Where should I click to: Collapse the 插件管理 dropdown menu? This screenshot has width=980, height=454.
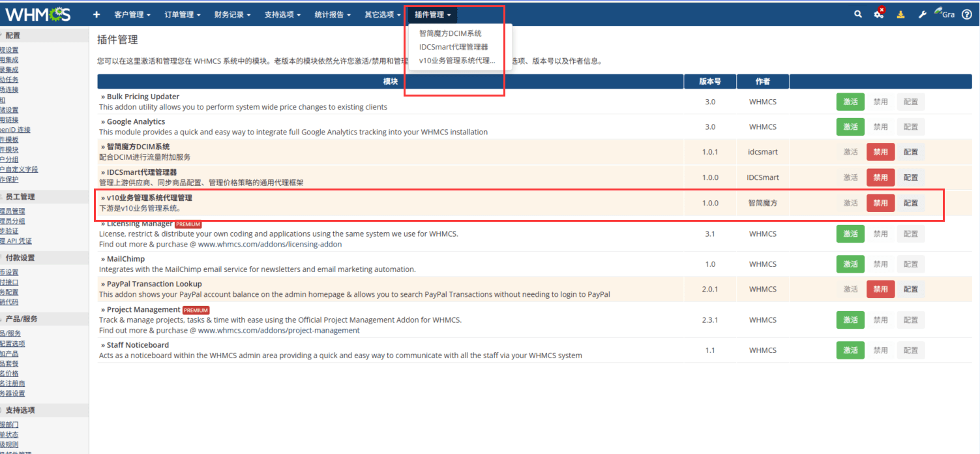[433, 14]
